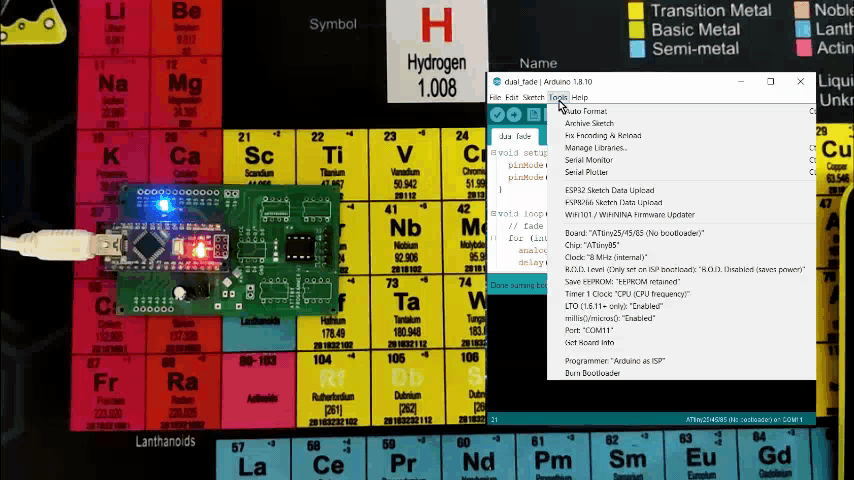854x480 pixels.
Task: Click the Francium Fr tile in background
Action: tap(107, 392)
